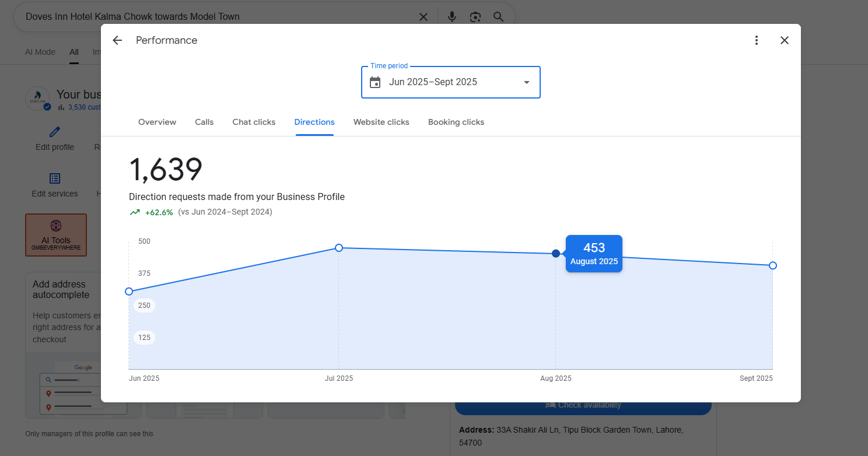Click the magnifying glass search button
The width and height of the screenshot is (868, 456).
498,17
